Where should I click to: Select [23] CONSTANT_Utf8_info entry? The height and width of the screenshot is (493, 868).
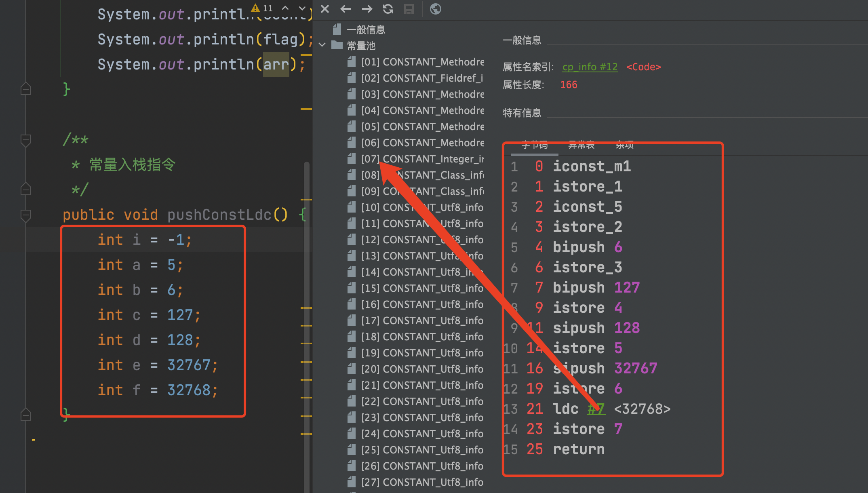coord(415,417)
